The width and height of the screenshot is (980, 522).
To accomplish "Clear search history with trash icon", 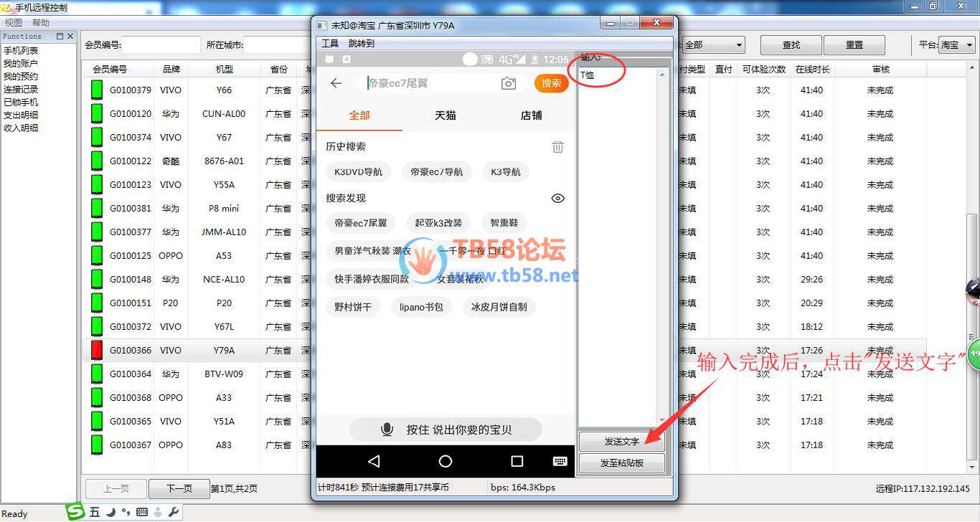I will (x=557, y=146).
